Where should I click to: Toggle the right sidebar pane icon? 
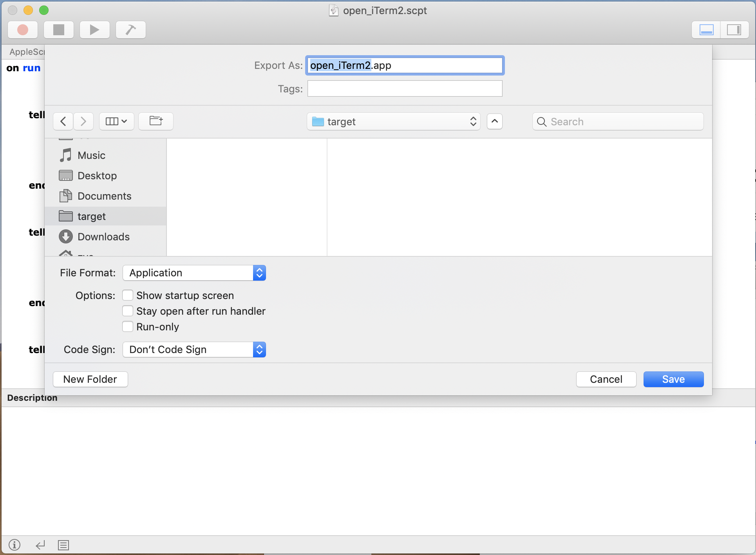[734, 30]
